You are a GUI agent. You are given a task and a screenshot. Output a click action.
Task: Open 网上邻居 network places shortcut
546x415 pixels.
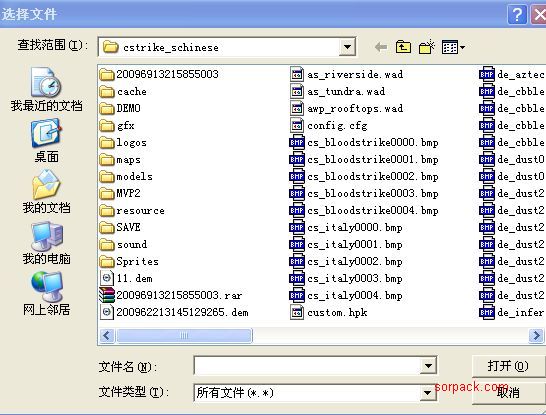tap(46, 293)
